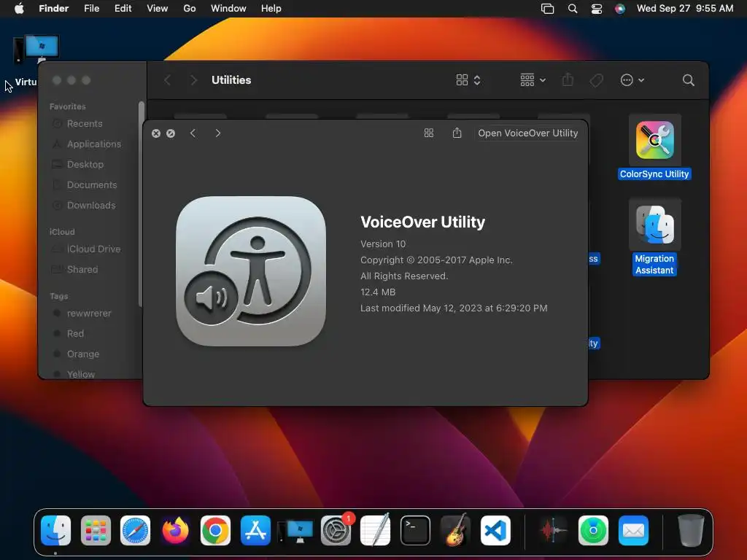Image resolution: width=747 pixels, height=560 pixels.
Task: Open Documents in Finder sidebar
Action: 92,185
